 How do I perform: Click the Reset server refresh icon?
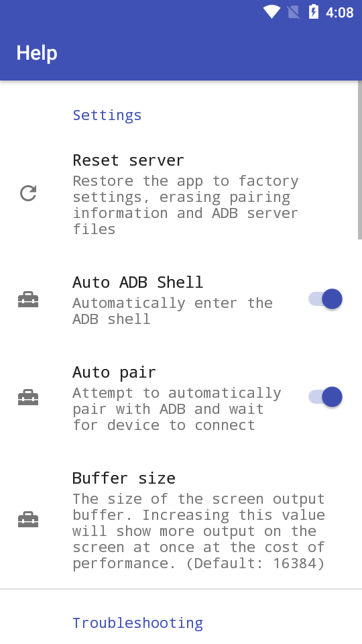pos(28,193)
